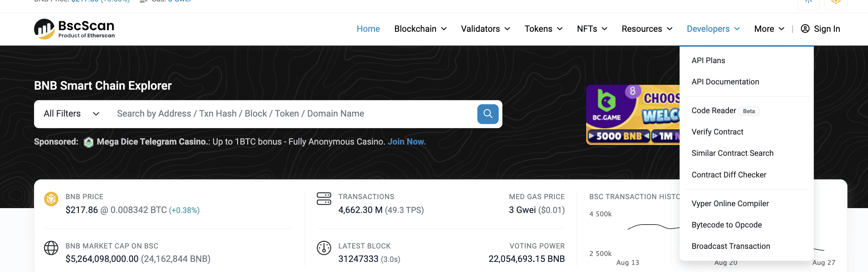This screenshot has height=272, width=868.
Task: Click the BNB Smart Chain Explorer heading
Action: point(103,86)
